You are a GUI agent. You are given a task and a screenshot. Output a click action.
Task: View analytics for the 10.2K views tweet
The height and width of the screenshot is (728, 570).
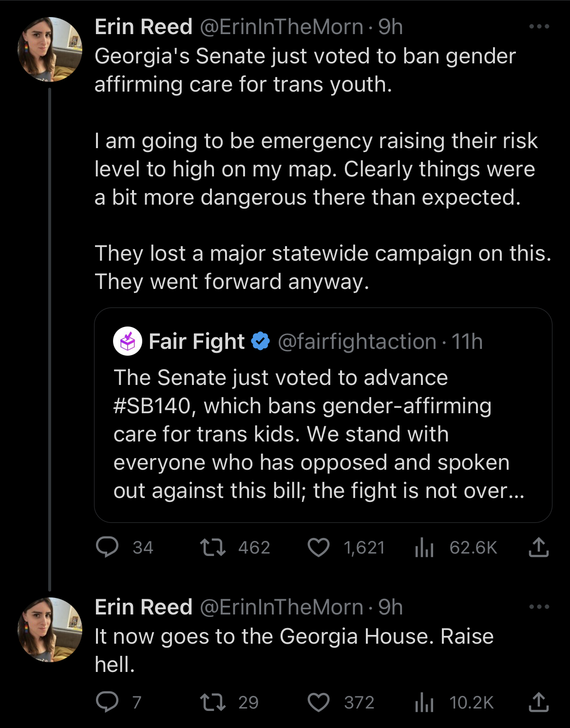click(424, 702)
